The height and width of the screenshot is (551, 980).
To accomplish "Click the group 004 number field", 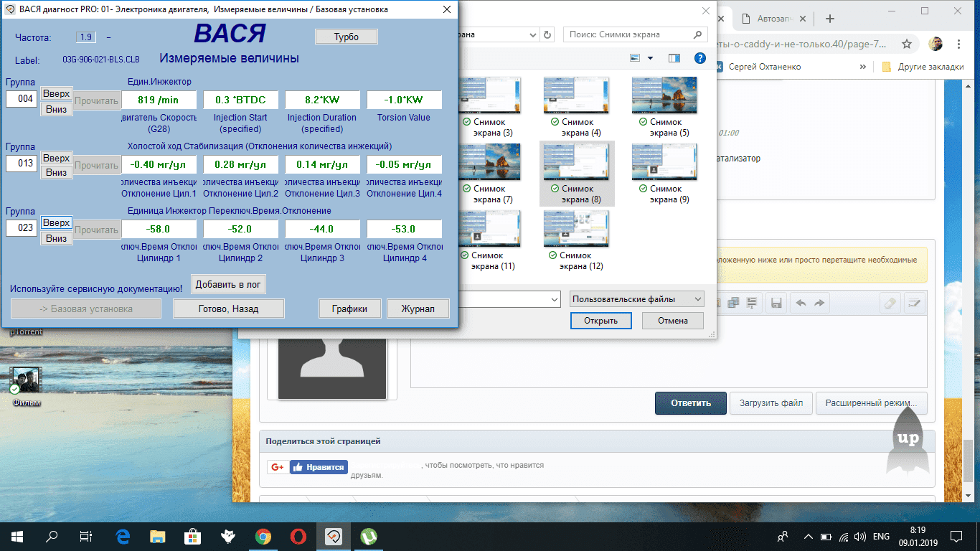I will click(22, 99).
